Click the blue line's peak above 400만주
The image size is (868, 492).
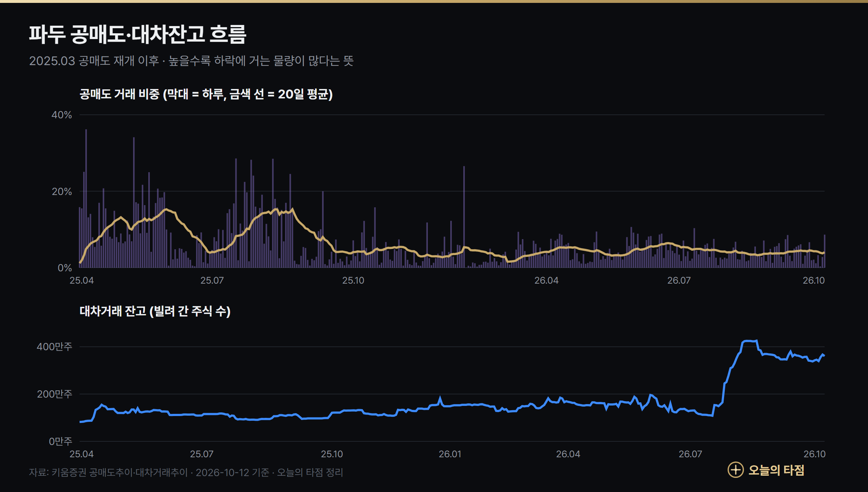pyautogui.click(x=749, y=341)
